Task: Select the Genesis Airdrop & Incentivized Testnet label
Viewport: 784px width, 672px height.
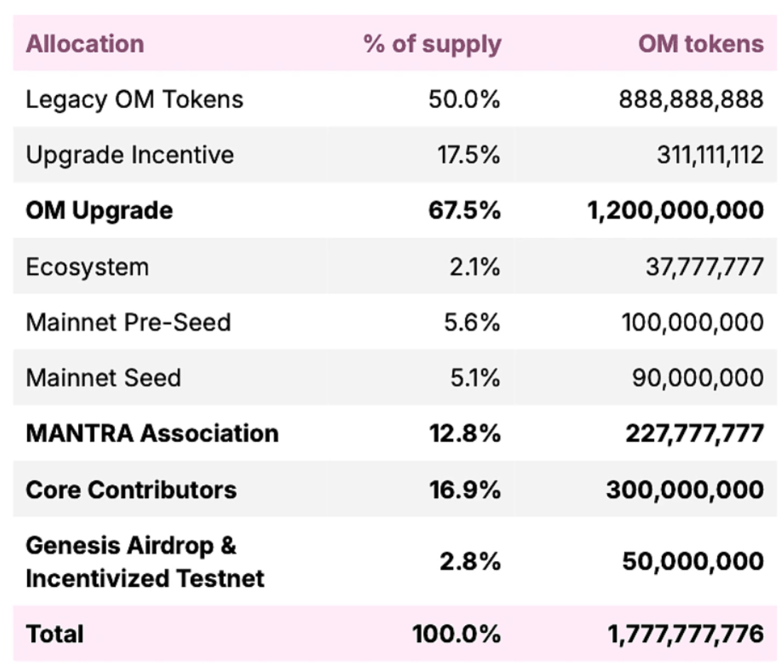Action: click(x=145, y=562)
